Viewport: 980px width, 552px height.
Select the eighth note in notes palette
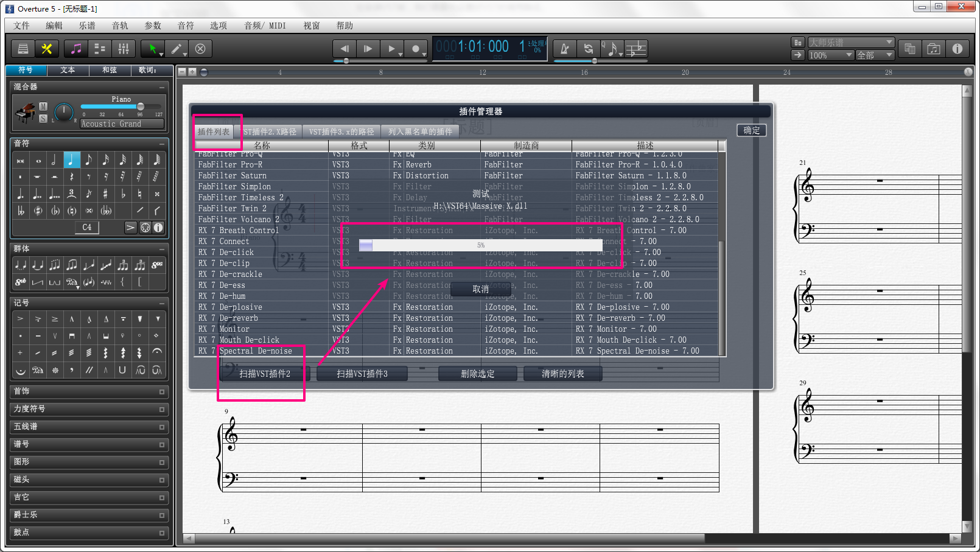pyautogui.click(x=88, y=160)
